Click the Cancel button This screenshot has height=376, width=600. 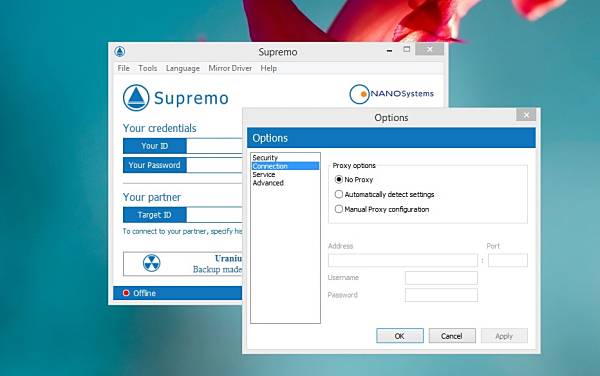[x=452, y=336]
